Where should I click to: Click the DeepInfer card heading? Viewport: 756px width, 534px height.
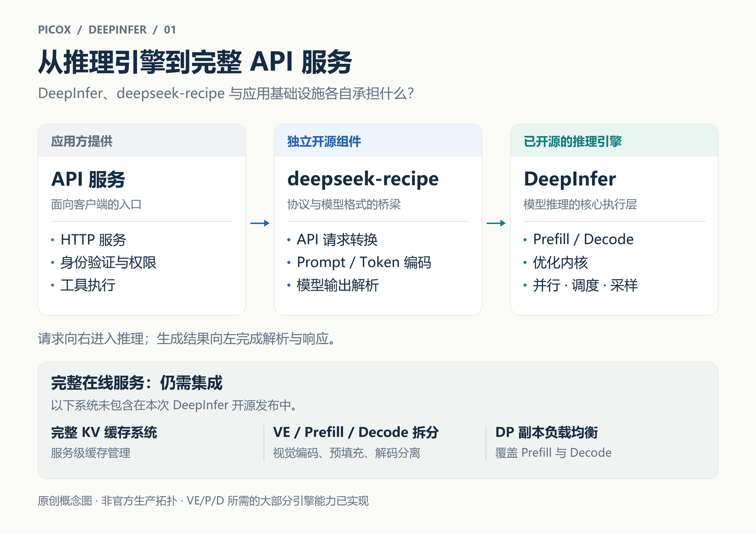coord(570,179)
